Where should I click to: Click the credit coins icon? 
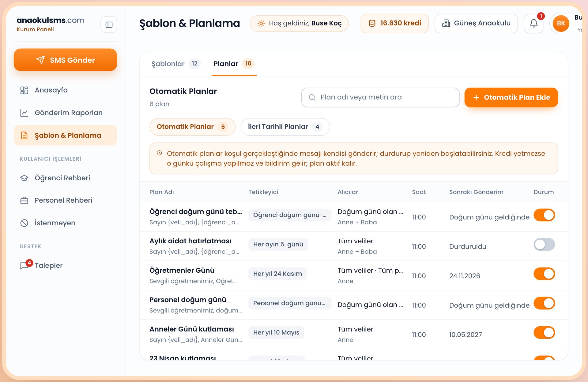[x=372, y=23]
